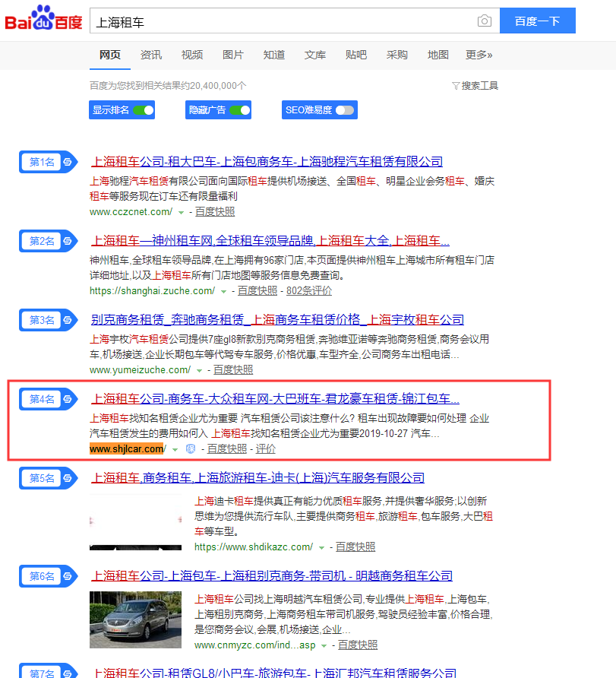Switch to the 视频 tab

click(192, 55)
